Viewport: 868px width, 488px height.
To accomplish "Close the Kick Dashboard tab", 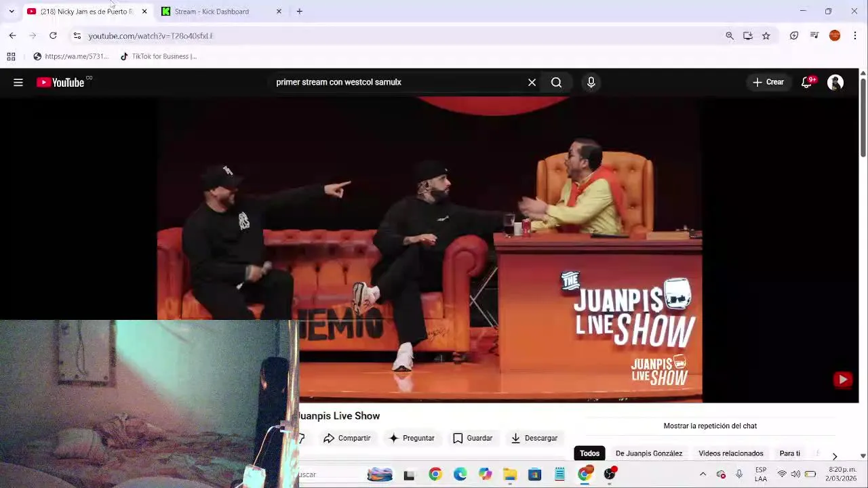I will [279, 12].
